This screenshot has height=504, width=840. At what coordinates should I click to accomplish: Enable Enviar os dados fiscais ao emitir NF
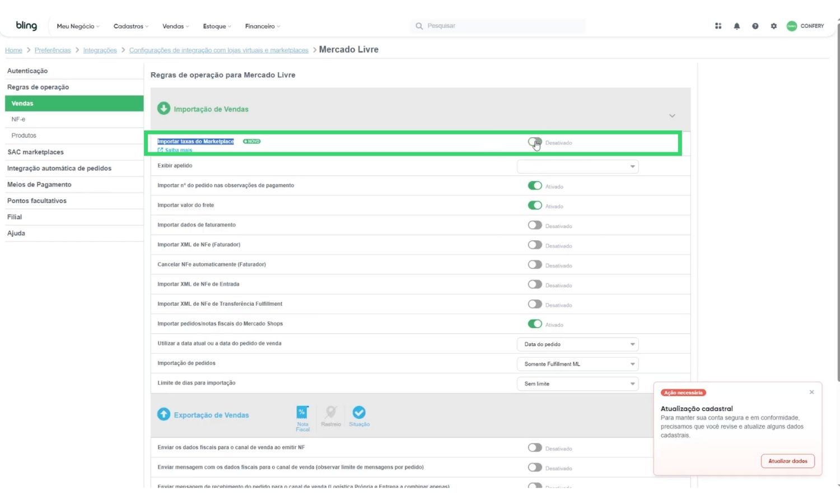pyautogui.click(x=535, y=447)
